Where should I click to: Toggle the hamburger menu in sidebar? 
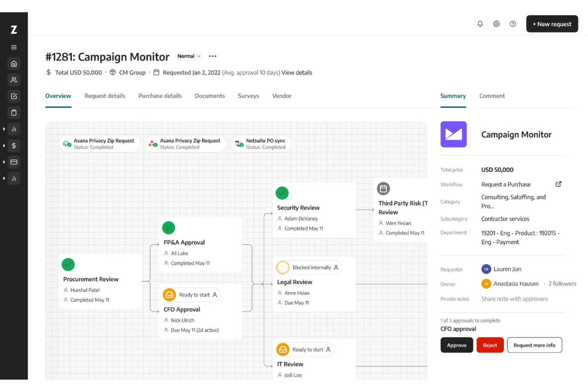pos(14,47)
